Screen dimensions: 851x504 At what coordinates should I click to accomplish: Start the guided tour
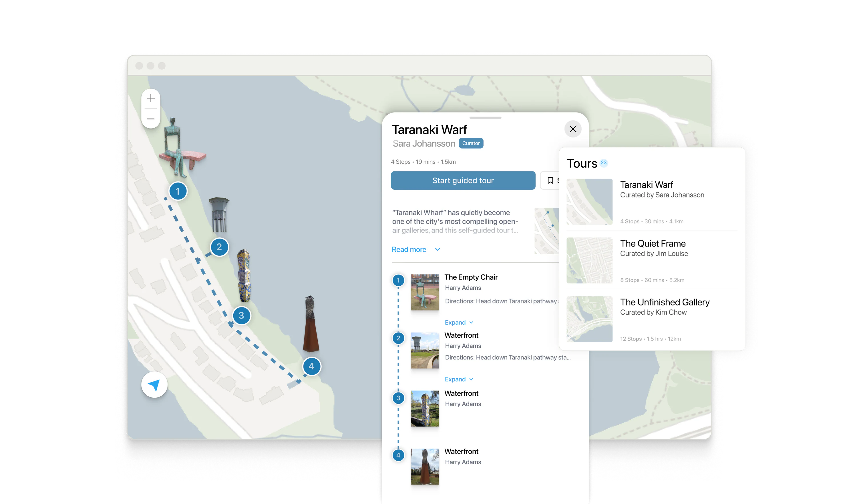pos(463,180)
